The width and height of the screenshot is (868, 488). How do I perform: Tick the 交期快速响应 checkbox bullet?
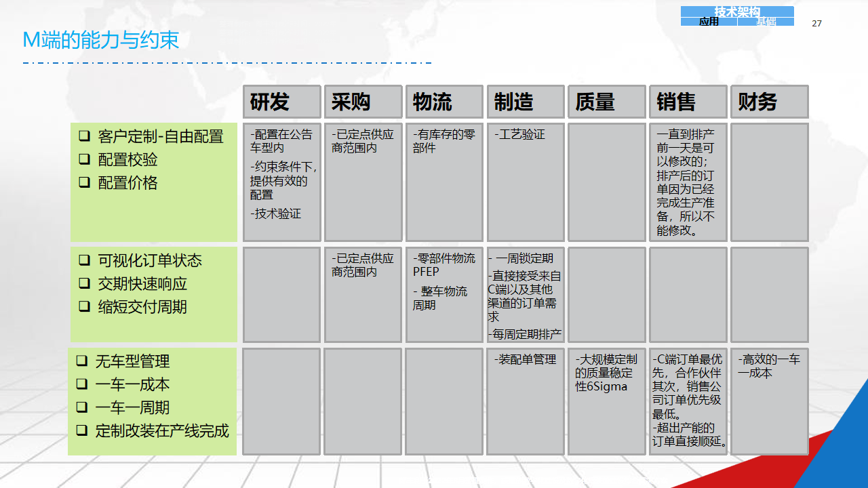pyautogui.click(x=84, y=283)
